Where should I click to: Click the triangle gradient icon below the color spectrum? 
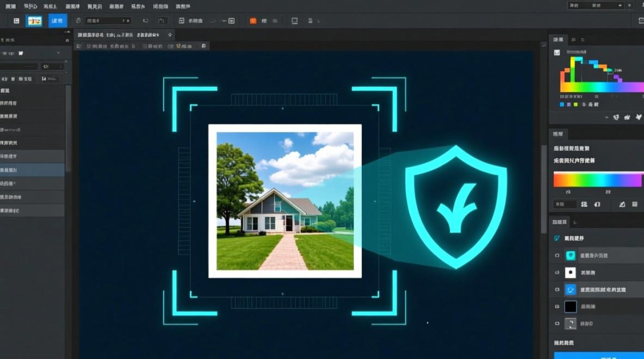[622, 204]
